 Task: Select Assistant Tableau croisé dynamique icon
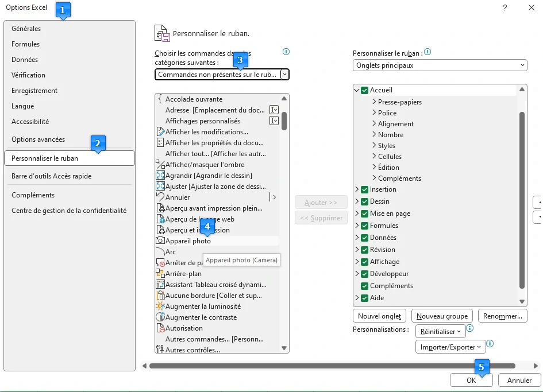(161, 285)
